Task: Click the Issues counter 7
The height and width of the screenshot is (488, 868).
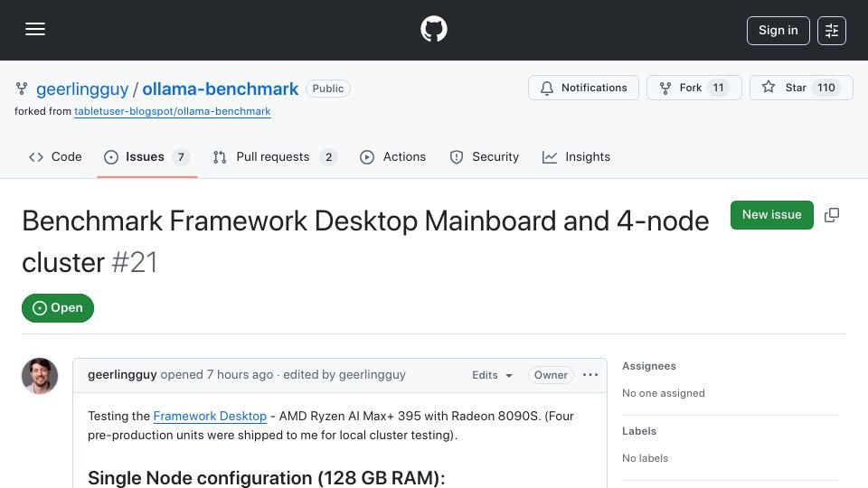Action: 181,157
